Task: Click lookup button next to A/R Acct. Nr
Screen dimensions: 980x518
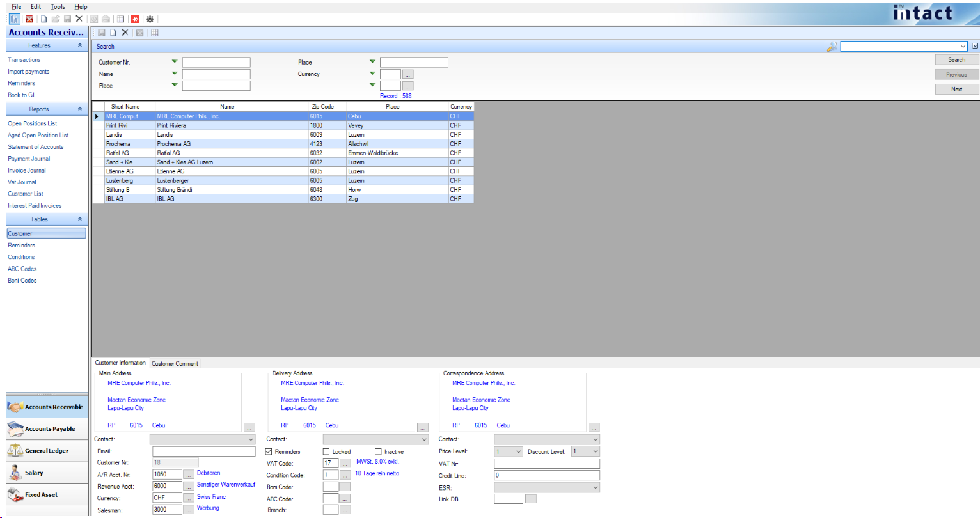Action: pos(189,475)
